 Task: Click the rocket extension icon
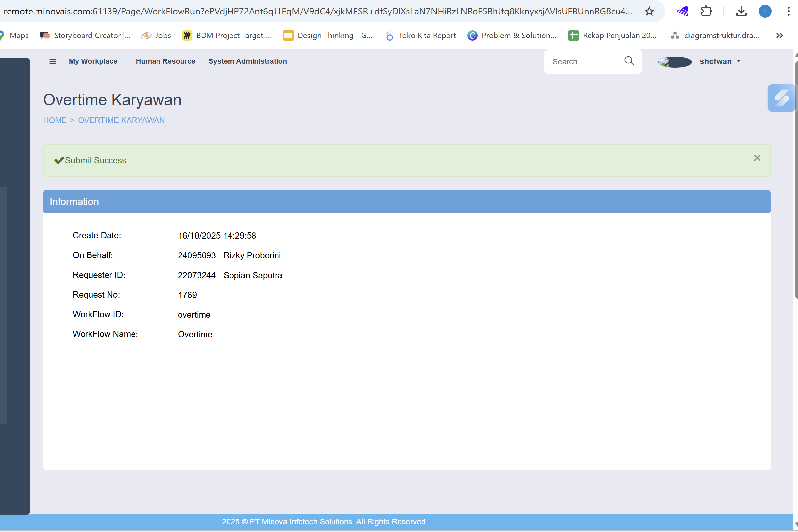coord(682,11)
